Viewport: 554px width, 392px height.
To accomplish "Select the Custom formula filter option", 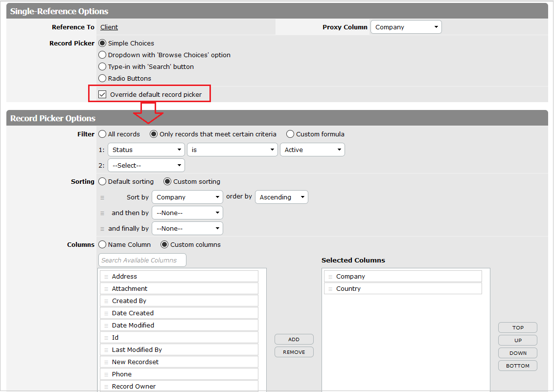I will [x=290, y=134].
